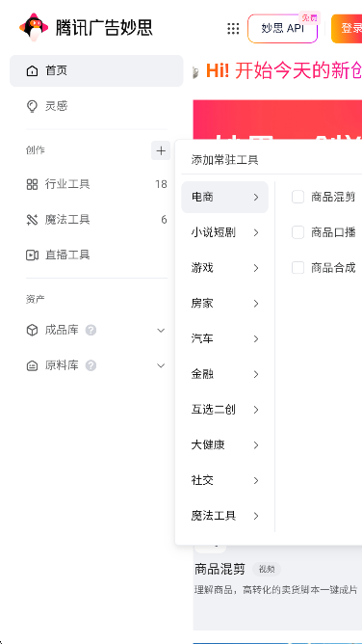
Task: Go to 首页 in the sidebar
Action: (96, 71)
